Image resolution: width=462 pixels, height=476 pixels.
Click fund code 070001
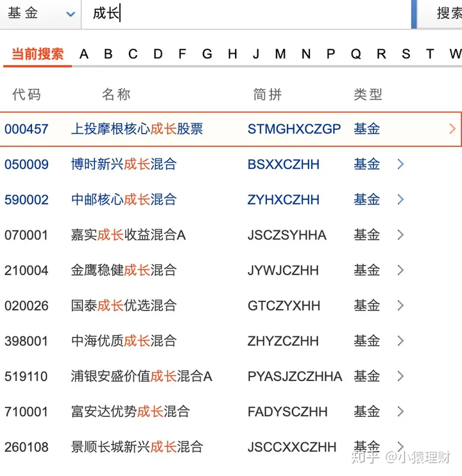[x=26, y=235]
